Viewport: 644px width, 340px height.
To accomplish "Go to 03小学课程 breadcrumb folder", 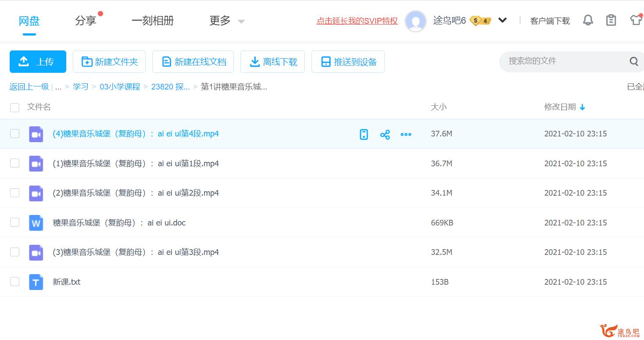I will click(120, 87).
